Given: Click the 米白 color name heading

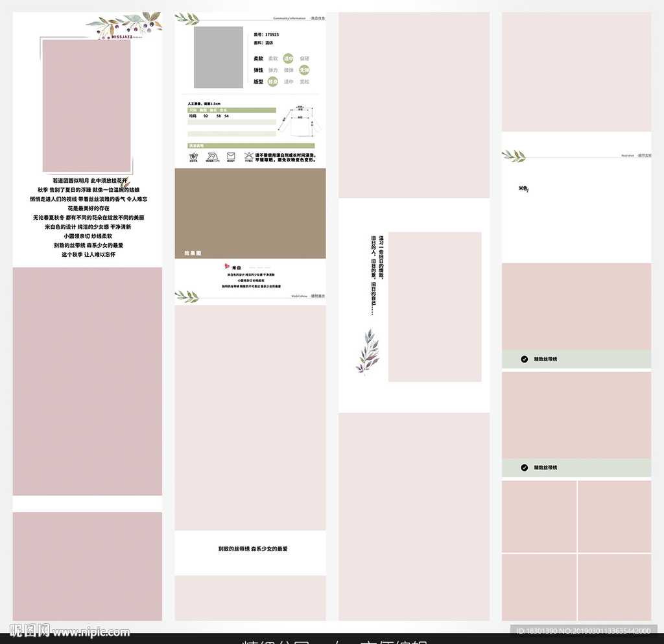Looking at the screenshot, I should [x=236, y=268].
